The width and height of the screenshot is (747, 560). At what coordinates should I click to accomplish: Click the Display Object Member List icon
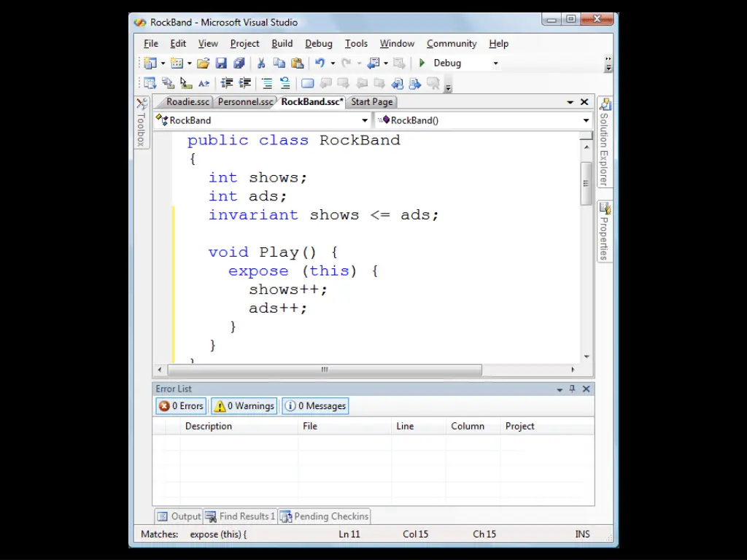[150, 83]
